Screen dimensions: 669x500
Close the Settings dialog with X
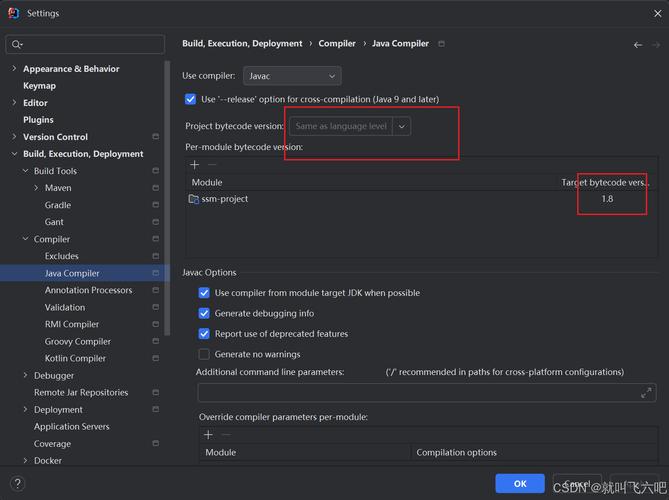657,14
